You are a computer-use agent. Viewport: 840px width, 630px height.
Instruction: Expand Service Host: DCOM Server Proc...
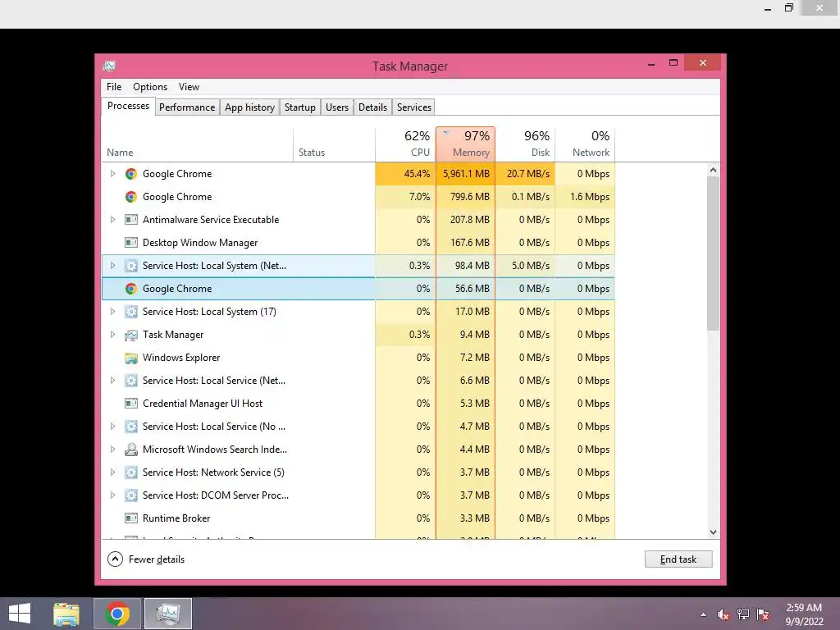point(112,495)
